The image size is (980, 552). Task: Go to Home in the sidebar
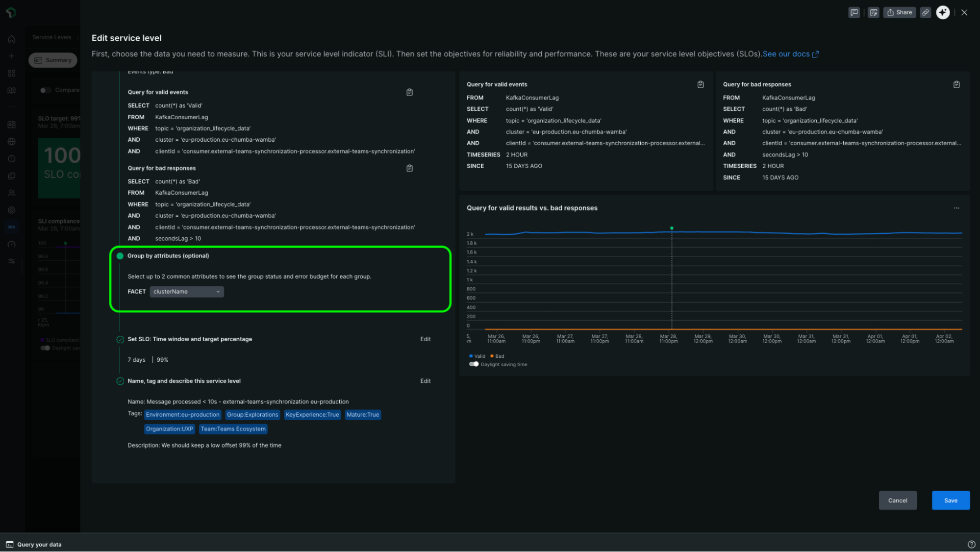pos(12,39)
